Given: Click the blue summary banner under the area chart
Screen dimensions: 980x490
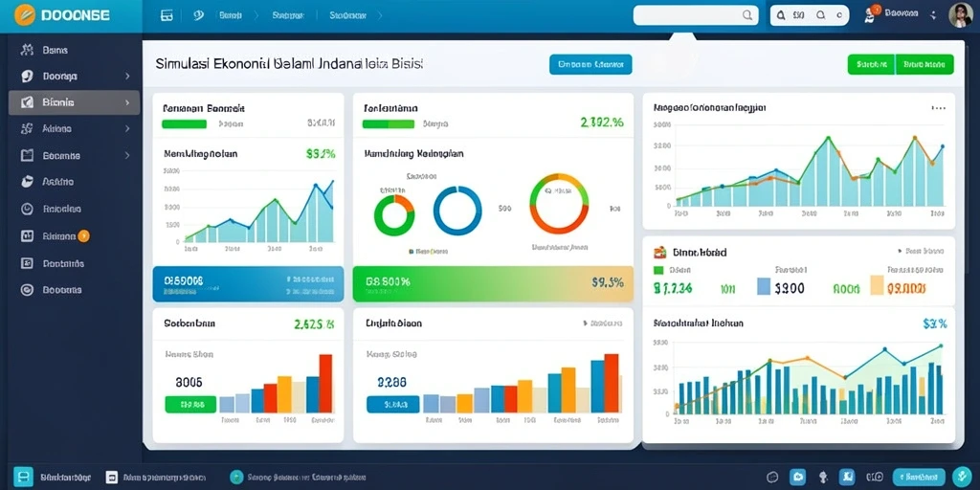Looking at the screenshot, I should 248,284.
